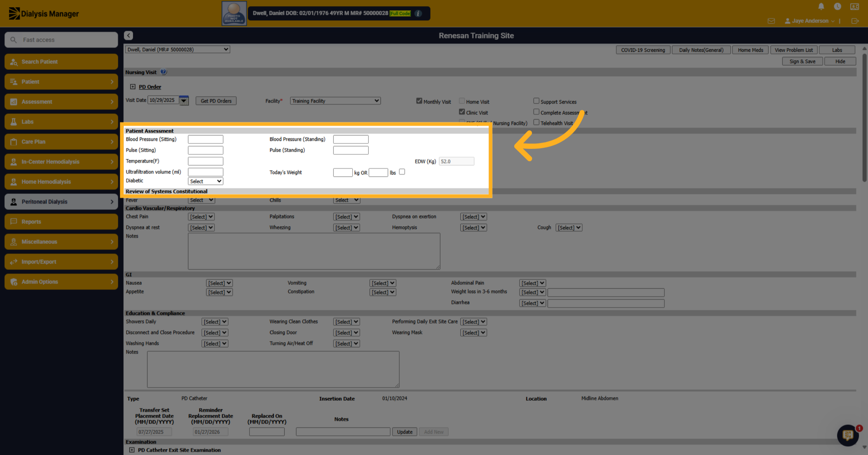Open the Facility dropdown

coord(335,101)
